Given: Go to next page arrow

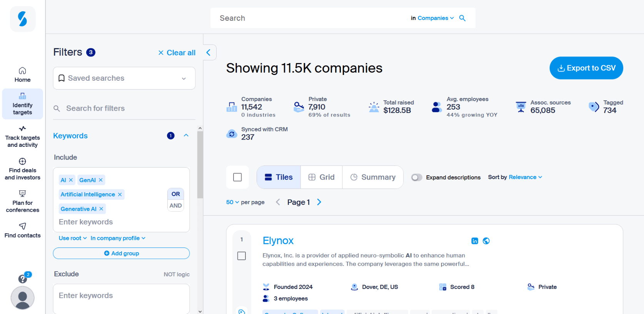Looking at the screenshot, I should (319, 202).
